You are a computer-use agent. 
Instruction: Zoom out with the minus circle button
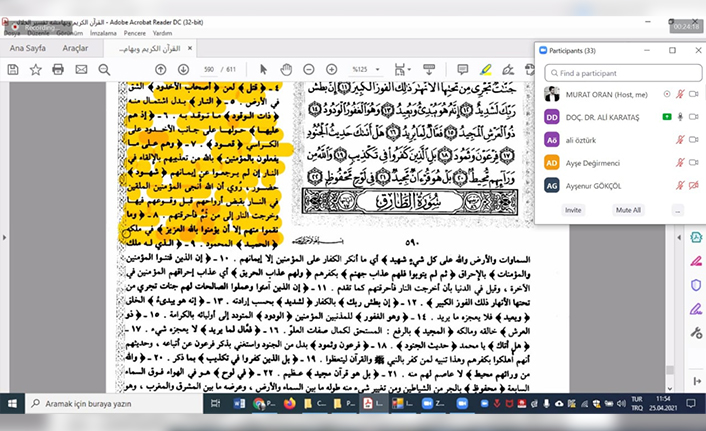(x=308, y=69)
